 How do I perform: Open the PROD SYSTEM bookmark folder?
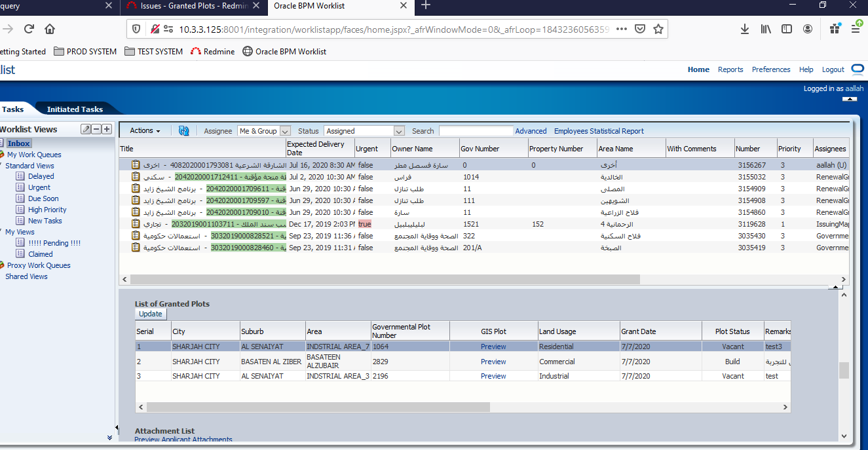(x=85, y=51)
